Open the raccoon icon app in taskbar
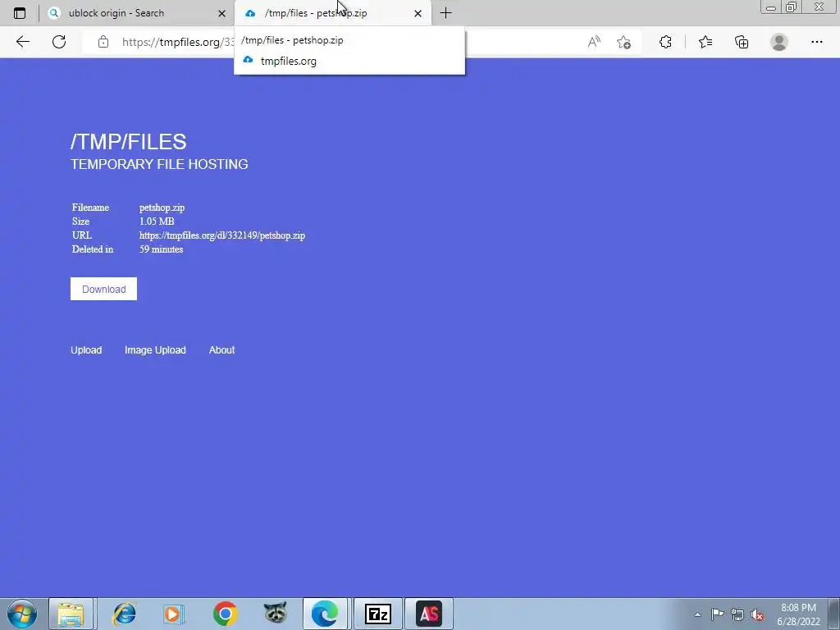840x630 pixels. click(276, 614)
